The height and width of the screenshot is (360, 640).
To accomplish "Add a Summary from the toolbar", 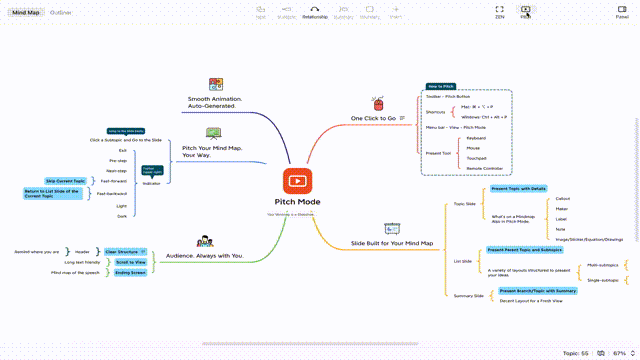I will 343,12.
